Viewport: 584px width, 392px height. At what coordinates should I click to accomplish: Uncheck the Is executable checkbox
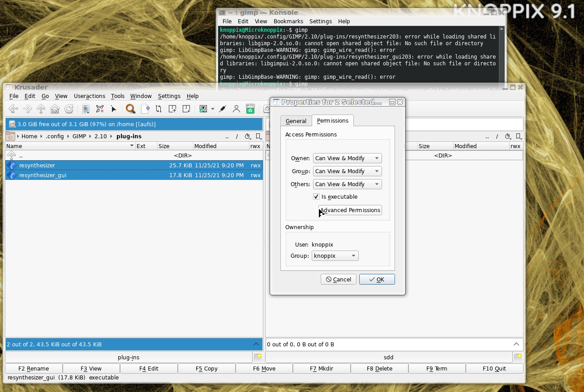coord(316,197)
